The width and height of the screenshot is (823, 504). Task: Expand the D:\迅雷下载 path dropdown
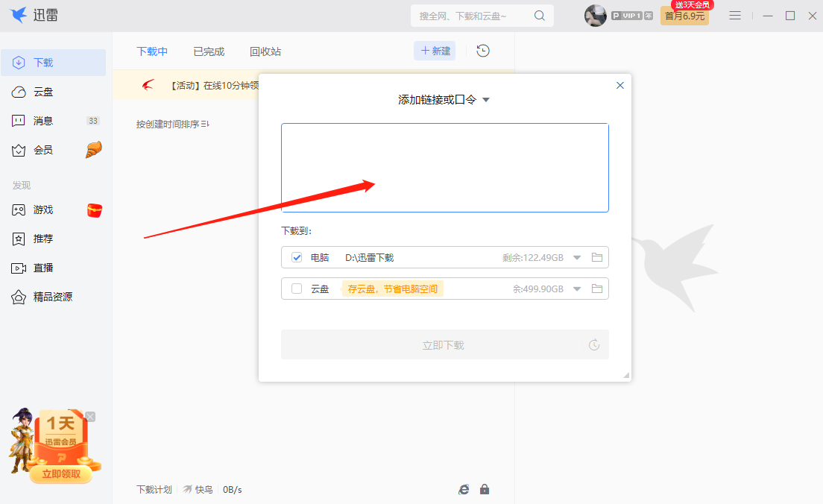[577, 257]
